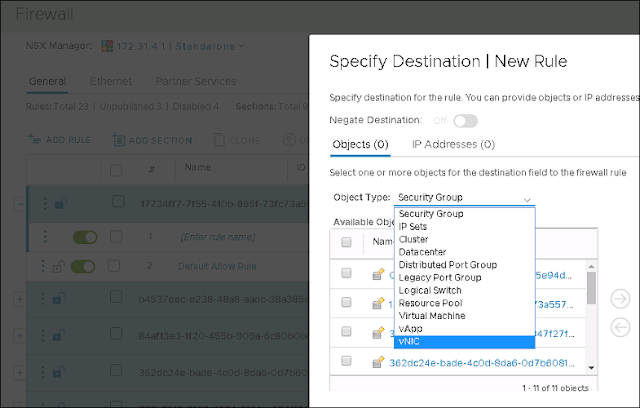This screenshot has width=640, height=408.
Task: Collapse the 17734ff7 section
Action: coord(20,204)
